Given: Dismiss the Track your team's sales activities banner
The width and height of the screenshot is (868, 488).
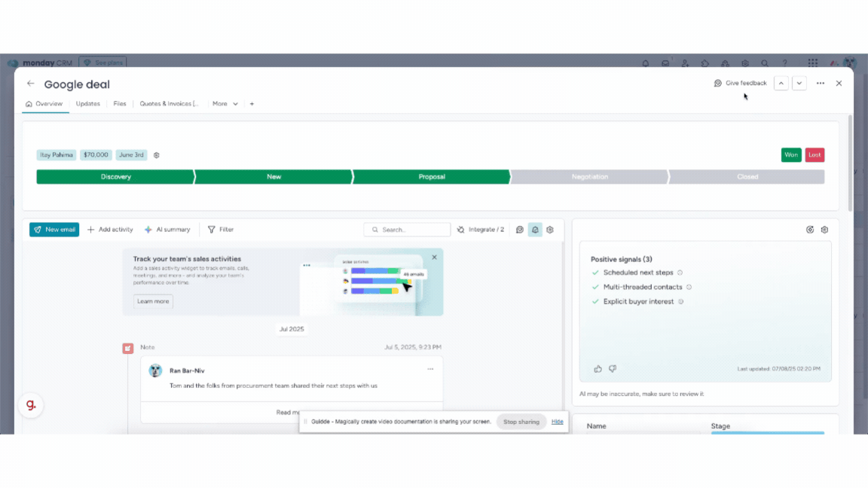Looking at the screenshot, I should 434,258.
